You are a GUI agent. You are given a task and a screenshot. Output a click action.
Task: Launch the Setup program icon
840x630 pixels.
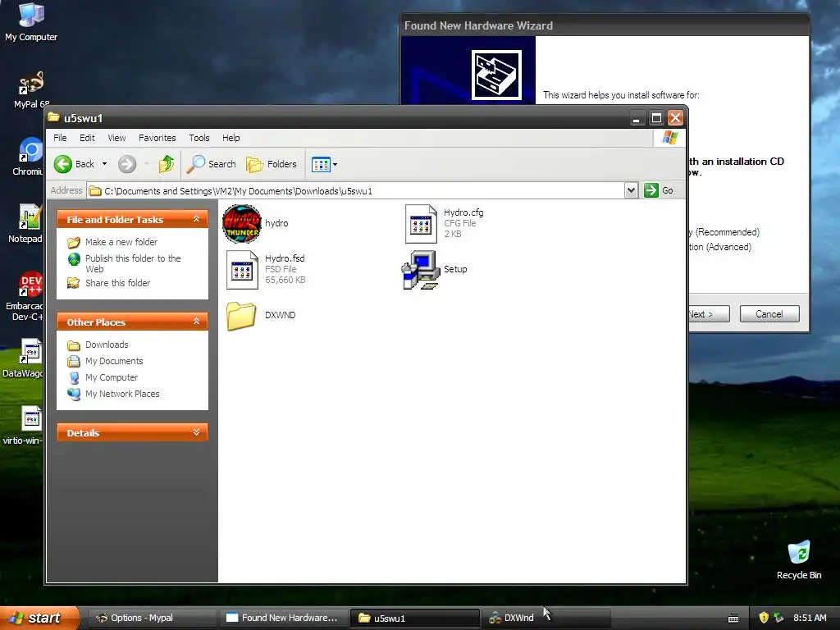coord(421,269)
